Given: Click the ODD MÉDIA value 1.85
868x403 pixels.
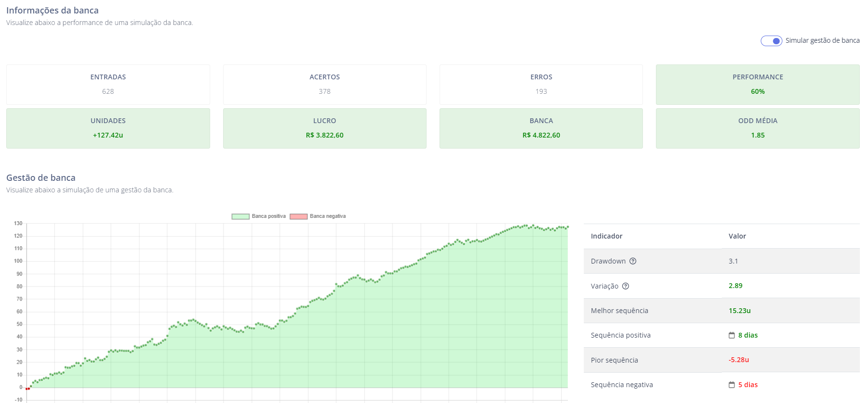Looking at the screenshot, I should 758,135.
